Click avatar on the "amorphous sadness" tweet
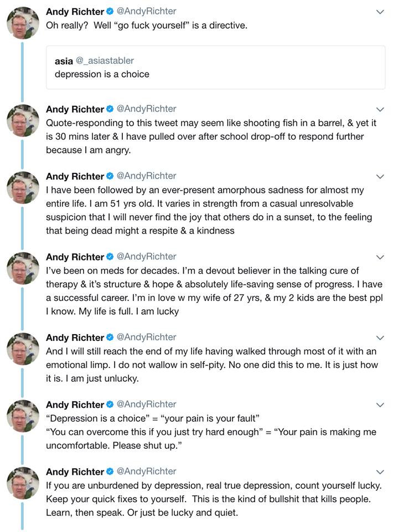This screenshot has height=532, width=393. pos(23,188)
